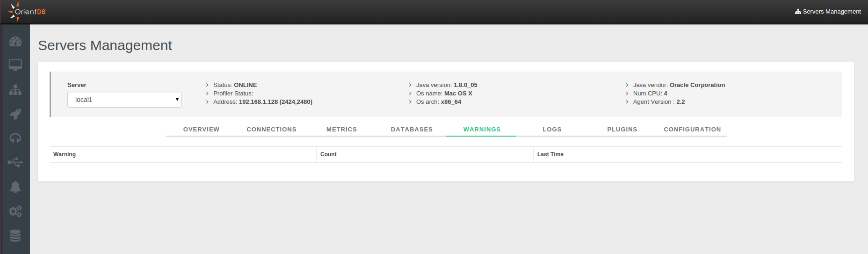
Task: Click the rocket icon in sidebar
Action: [x=15, y=114]
